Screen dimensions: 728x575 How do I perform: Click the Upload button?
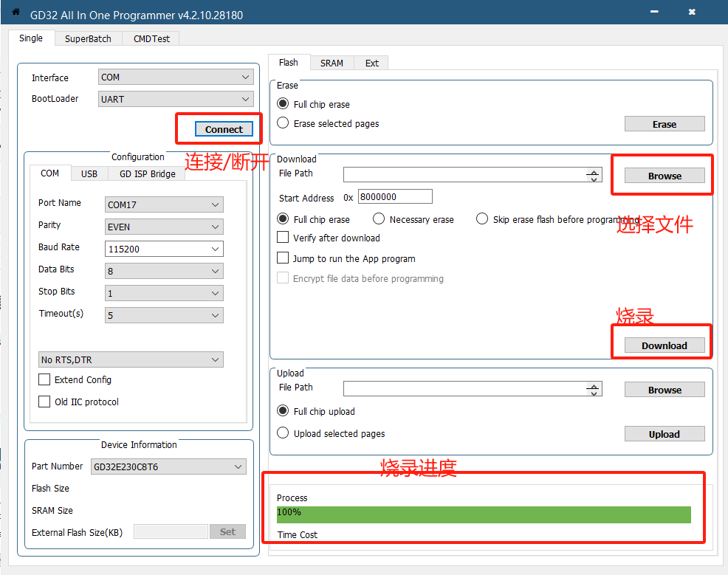pyautogui.click(x=665, y=434)
